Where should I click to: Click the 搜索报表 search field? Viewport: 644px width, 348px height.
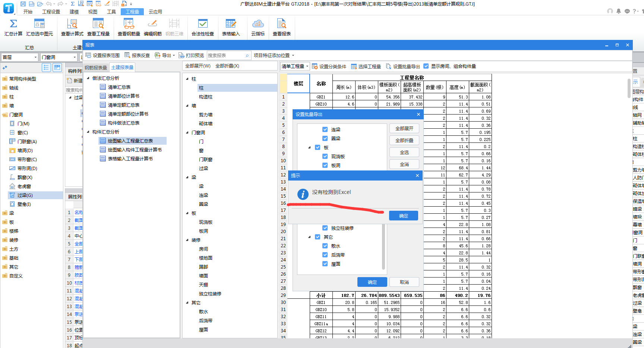pyautogui.click(x=229, y=55)
